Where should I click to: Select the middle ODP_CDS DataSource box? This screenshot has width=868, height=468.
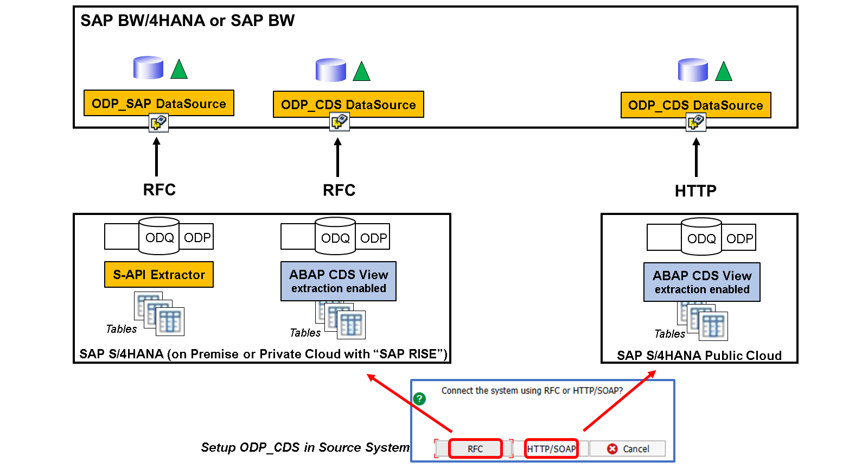pos(348,104)
